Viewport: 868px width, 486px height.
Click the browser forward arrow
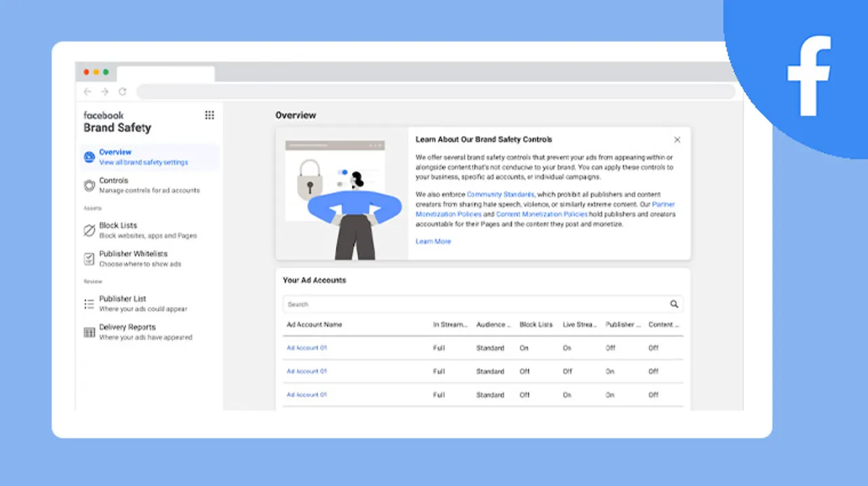104,92
